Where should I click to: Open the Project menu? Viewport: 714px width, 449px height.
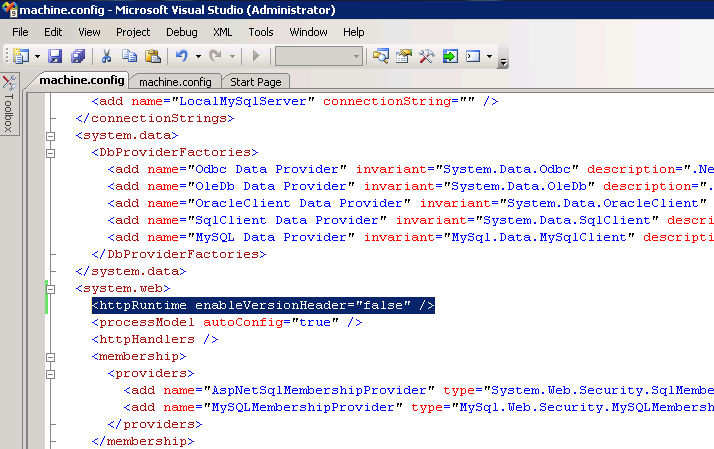(x=133, y=32)
